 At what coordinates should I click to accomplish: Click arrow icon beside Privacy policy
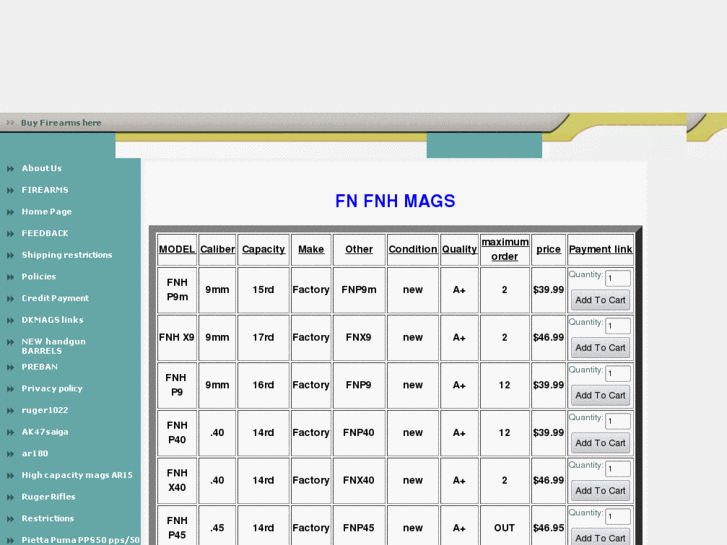coord(10,389)
